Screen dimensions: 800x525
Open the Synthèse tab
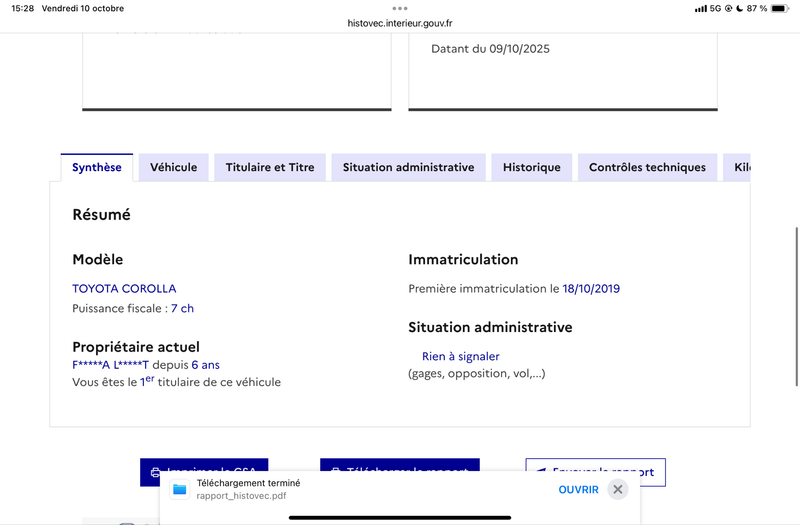(x=96, y=167)
